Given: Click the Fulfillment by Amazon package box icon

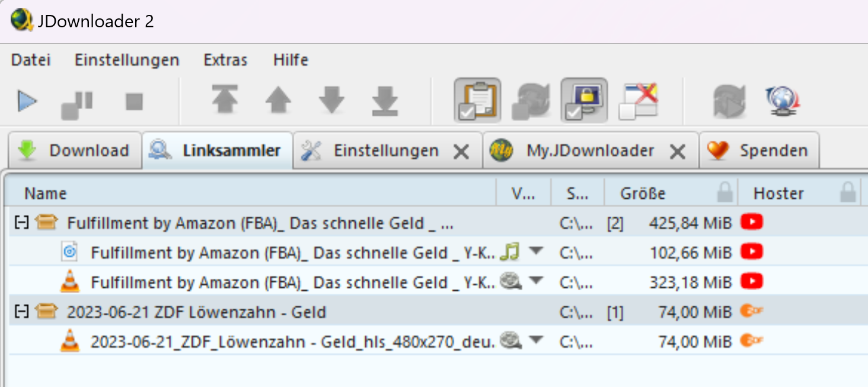Looking at the screenshot, I should click(x=47, y=223).
